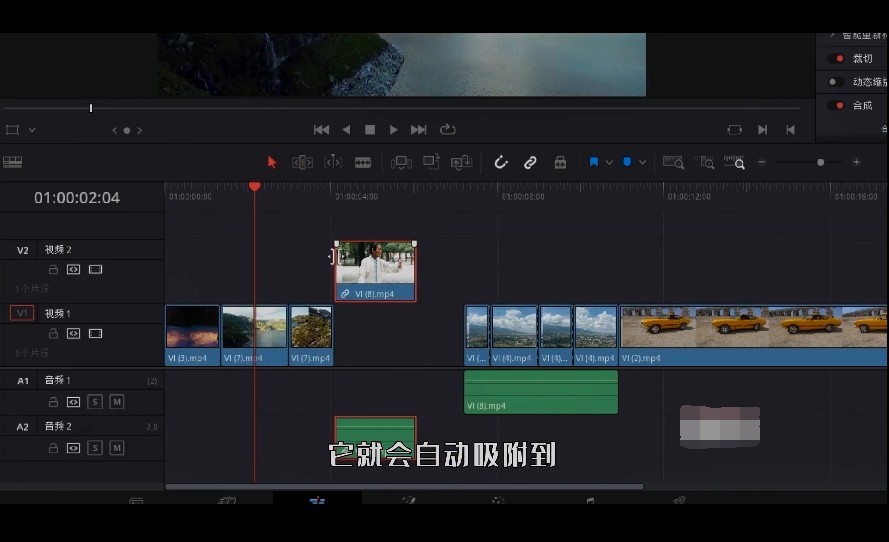Select the VI (8).mp4 clip on V2
This screenshot has width=889, height=542.
click(375, 271)
